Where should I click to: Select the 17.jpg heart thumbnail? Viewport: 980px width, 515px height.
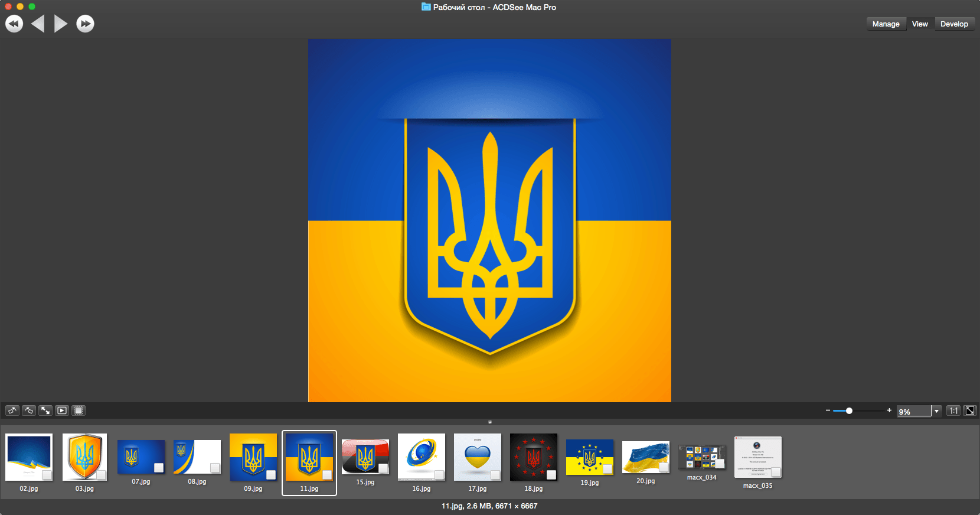click(x=478, y=457)
